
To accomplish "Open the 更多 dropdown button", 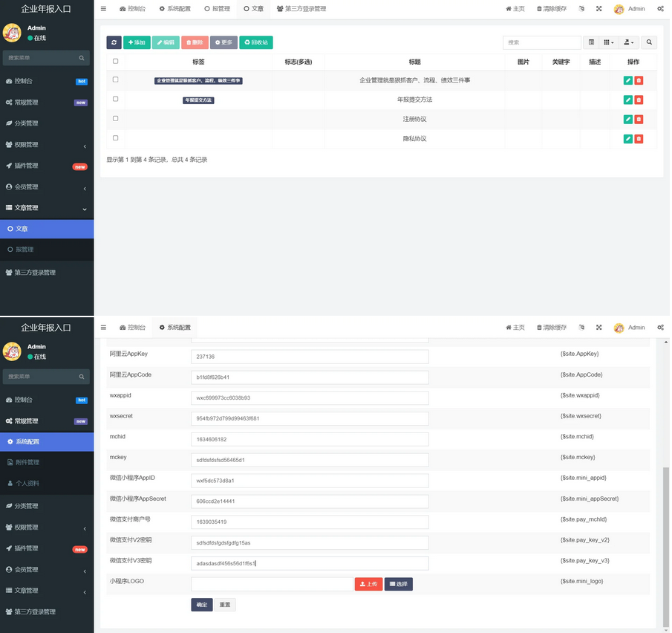I will click(x=224, y=42).
